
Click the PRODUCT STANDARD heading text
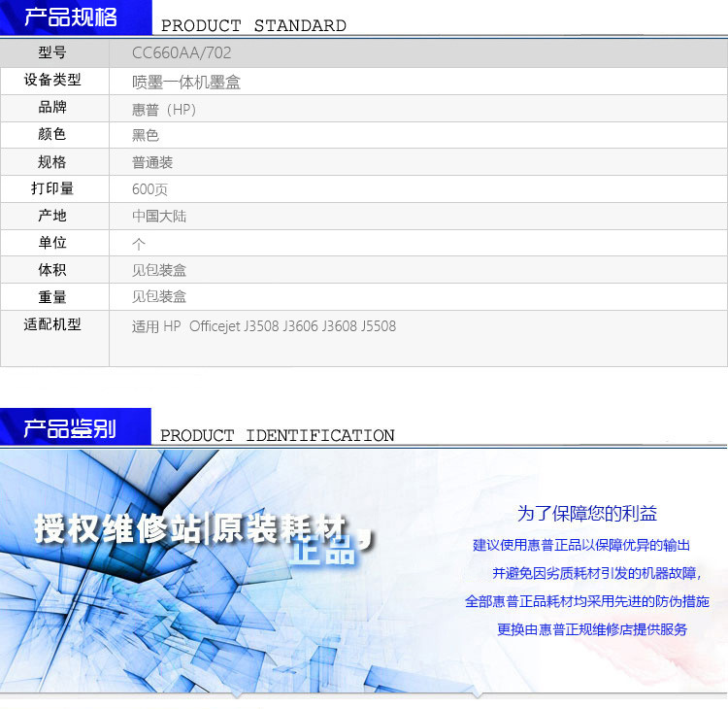(253, 25)
